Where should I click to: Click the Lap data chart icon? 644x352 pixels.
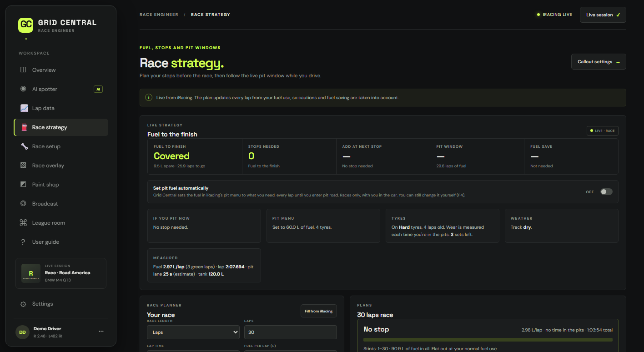click(x=24, y=108)
